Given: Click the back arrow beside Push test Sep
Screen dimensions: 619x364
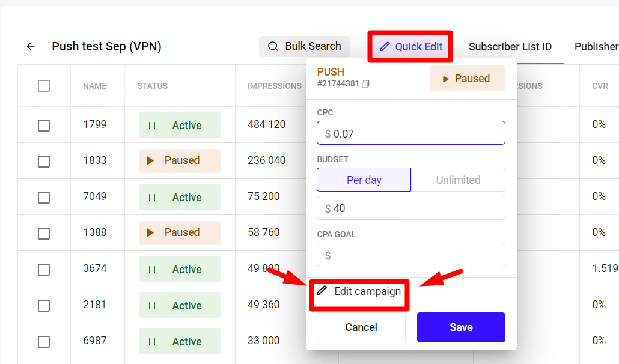Looking at the screenshot, I should [31, 46].
